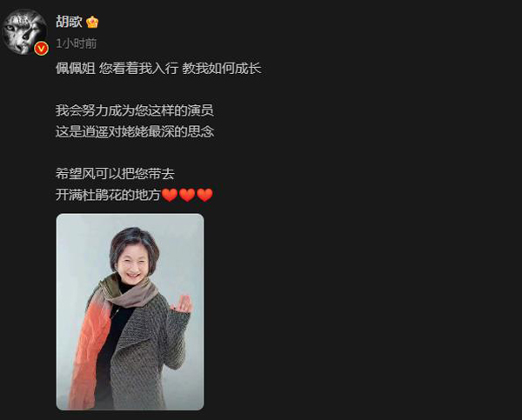Click the waving hand in the photo

coord(183,304)
